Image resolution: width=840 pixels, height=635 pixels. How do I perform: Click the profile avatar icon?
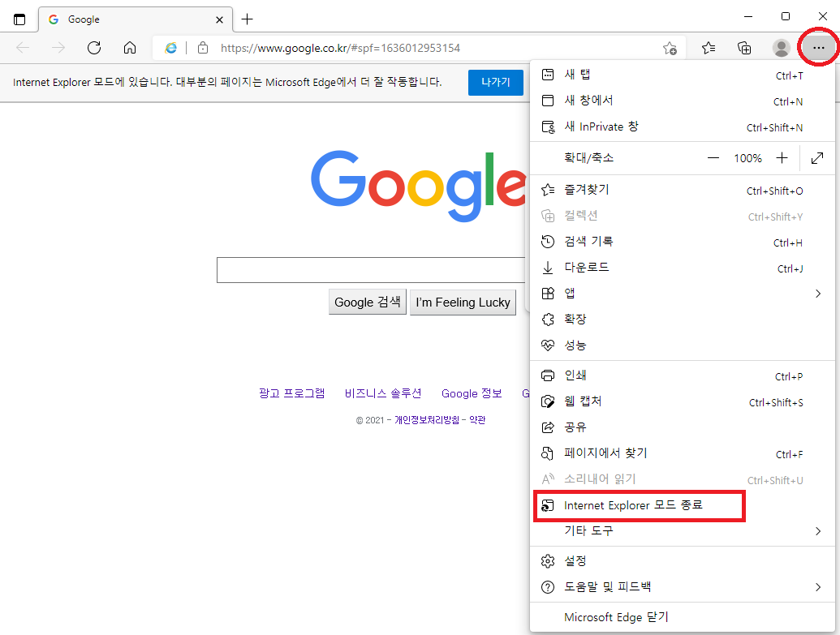coord(781,48)
